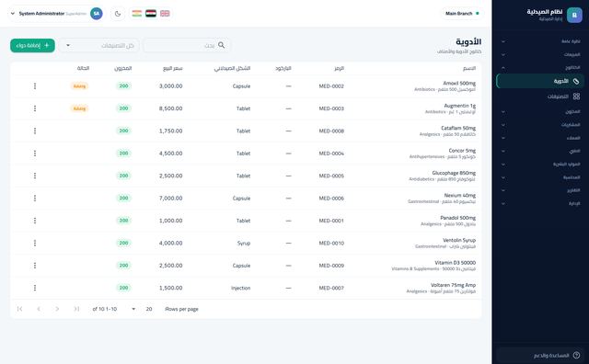Image resolution: width=589 pixels, height=364 pixels.
Task: Click the plus icon on the add medicine button
Action: (x=47, y=45)
